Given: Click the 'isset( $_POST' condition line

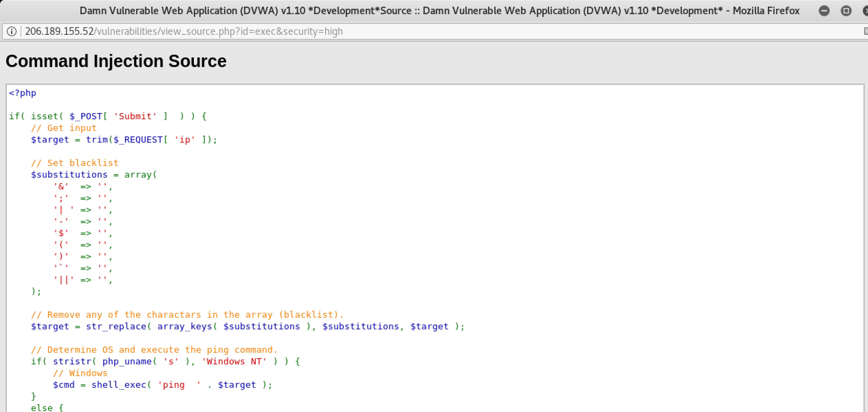Looking at the screenshot, I should (x=107, y=117).
